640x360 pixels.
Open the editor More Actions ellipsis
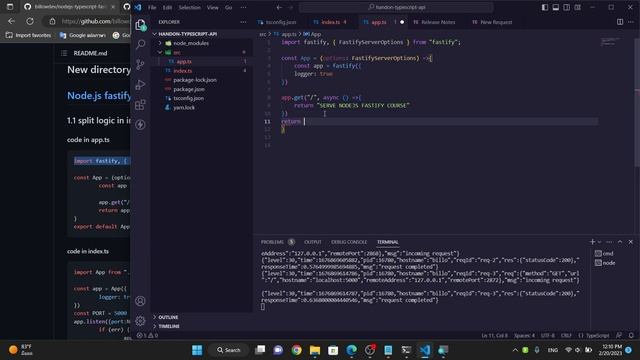pyautogui.click(x=631, y=22)
